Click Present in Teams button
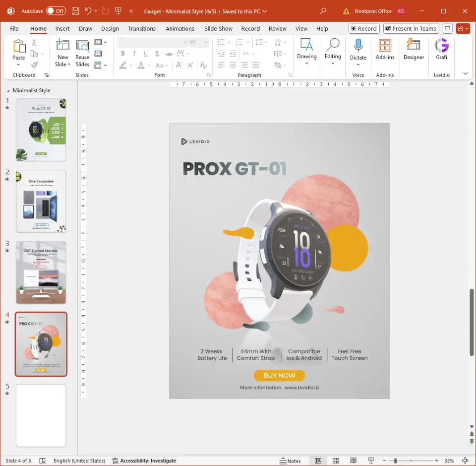Screen dimensions: 476x466 411,29
